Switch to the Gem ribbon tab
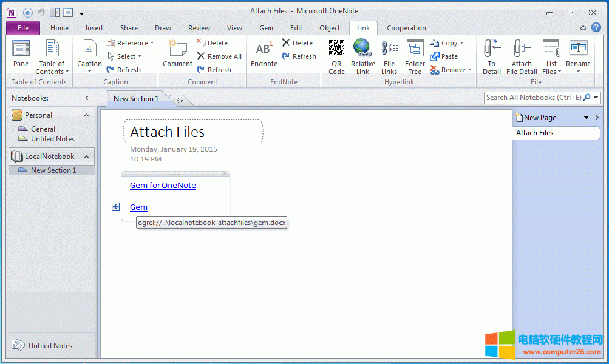 click(x=266, y=28)
